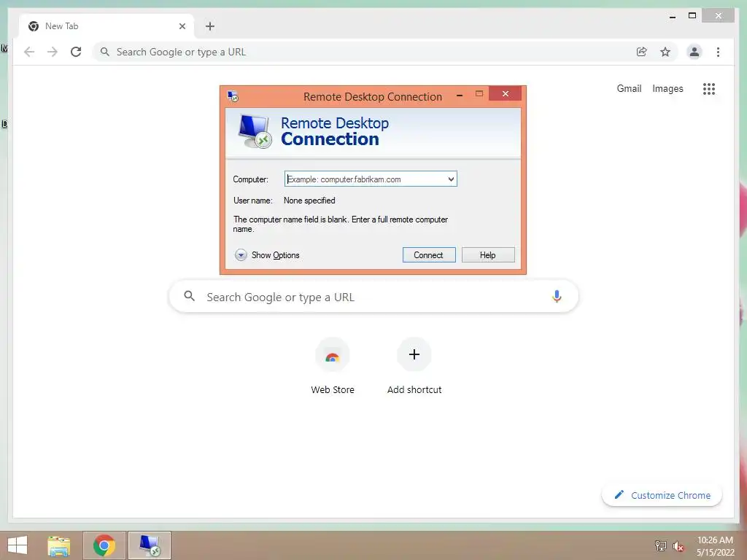
Task: Open the Google apps grid
Action: click(709, 88)
